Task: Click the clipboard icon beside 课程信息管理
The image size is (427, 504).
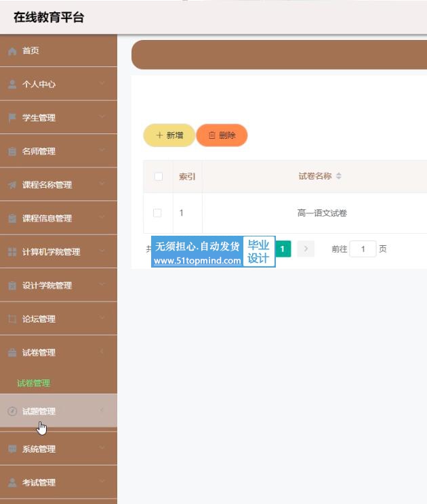Action: pos(12,219)
